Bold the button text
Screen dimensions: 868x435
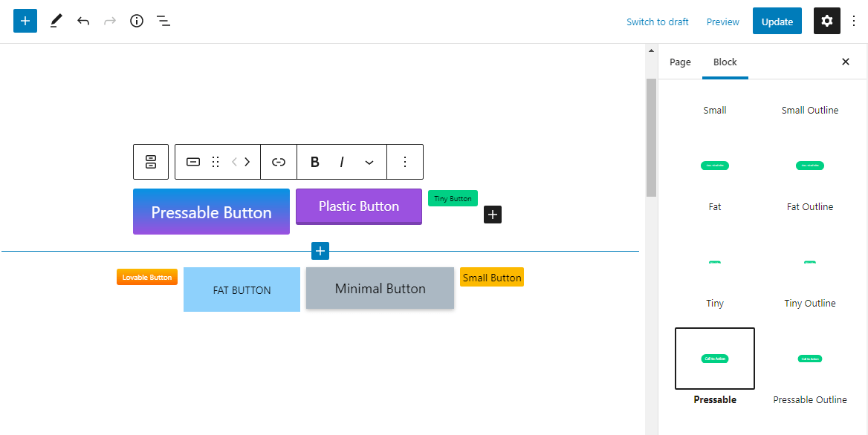coord(314,161)
